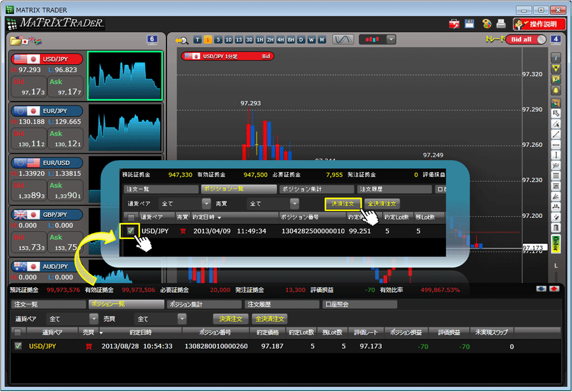Open the chart type candlestick dropdown
The image size is (572, 392).
point(391,39)
